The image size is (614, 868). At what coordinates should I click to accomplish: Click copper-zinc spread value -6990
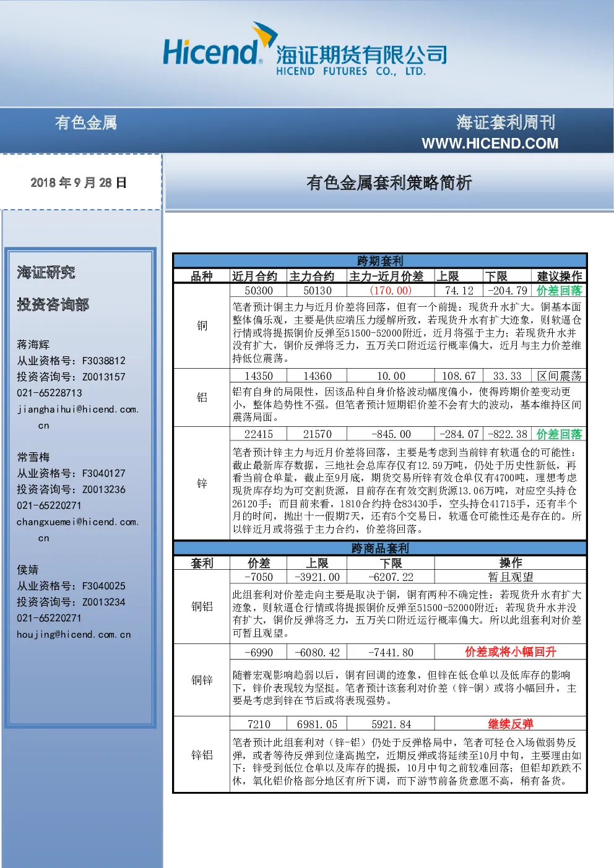(x=259, y=652)
